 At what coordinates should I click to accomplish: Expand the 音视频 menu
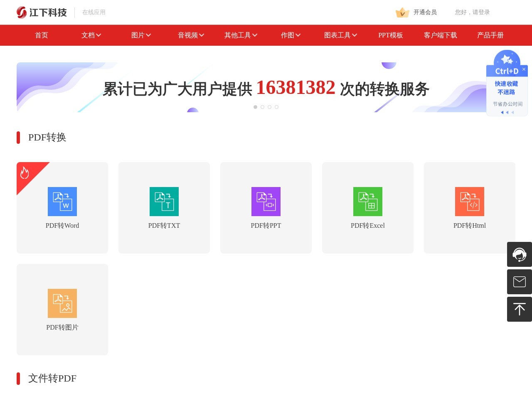[x=191, y=35]
